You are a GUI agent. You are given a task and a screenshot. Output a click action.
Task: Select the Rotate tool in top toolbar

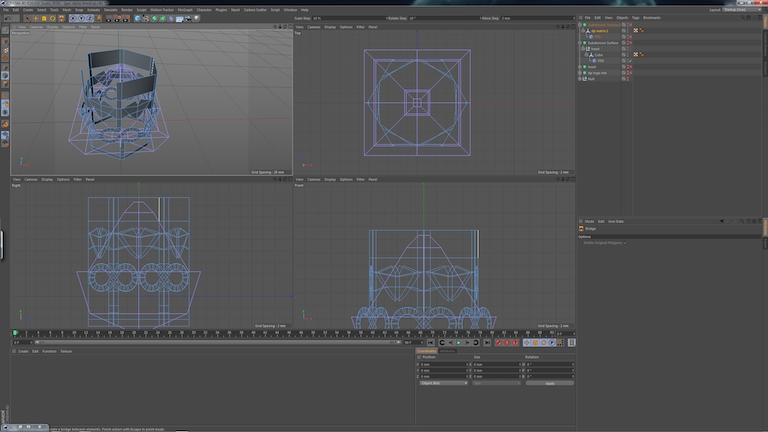(x=52, y=19)
